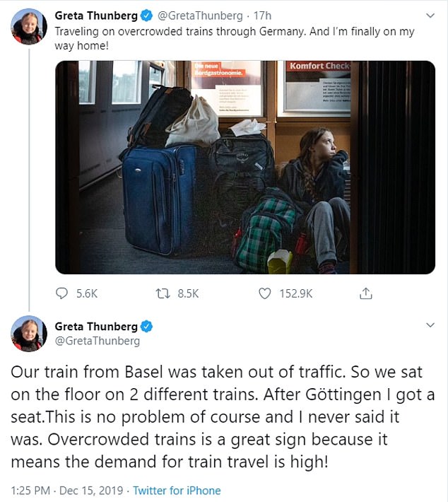Like the tweet with heart icon
The width and height of the screenshot is (448, 502).
point(265,293)
